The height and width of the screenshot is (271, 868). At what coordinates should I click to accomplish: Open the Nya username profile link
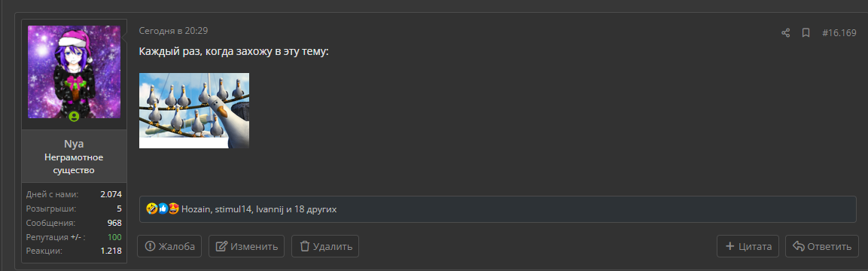(x=75, y=144)
